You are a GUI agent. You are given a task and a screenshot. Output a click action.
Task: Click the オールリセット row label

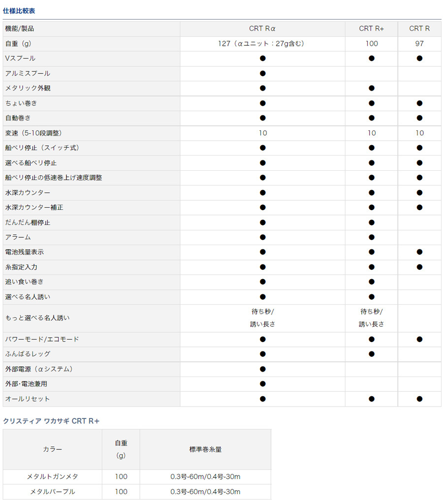[28, 399]
